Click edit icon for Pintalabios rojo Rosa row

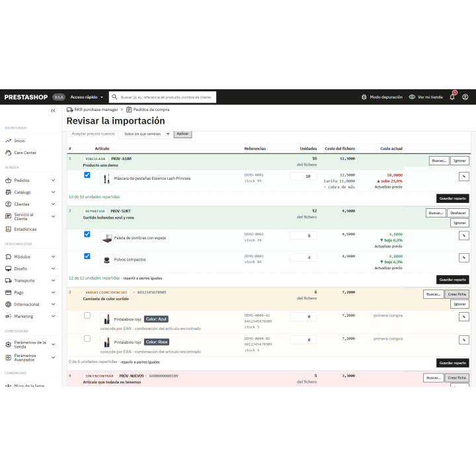[x=464, y=340]
